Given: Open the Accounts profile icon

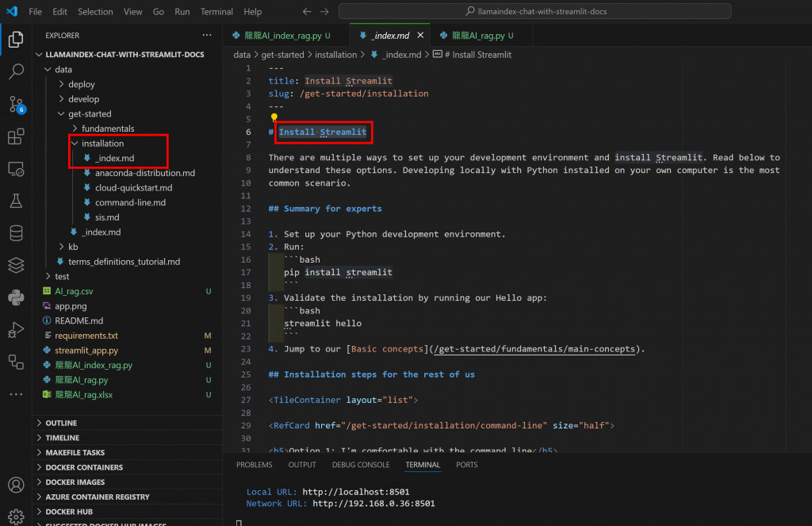Looking at the screenshot, I should 16,485.
